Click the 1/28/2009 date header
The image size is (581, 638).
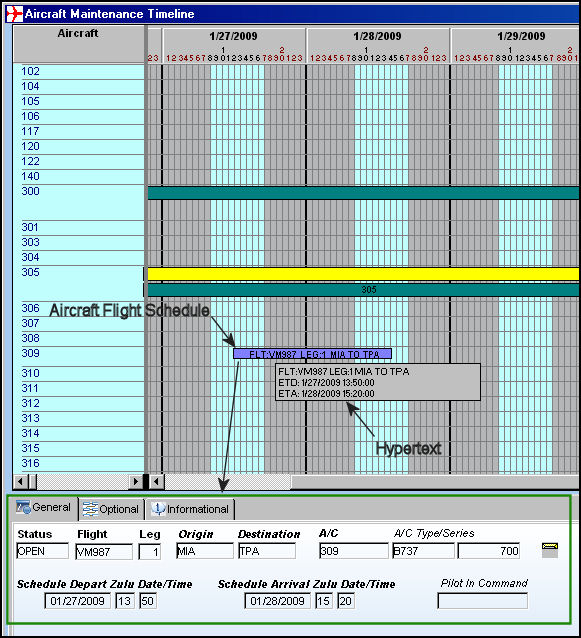tap(378, 37)
